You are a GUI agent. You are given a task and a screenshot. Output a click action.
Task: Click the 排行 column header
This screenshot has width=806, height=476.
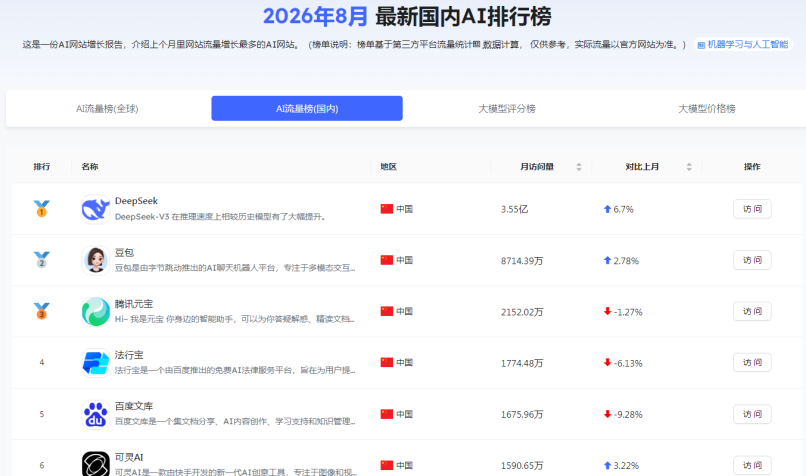(x=42, y=167)
